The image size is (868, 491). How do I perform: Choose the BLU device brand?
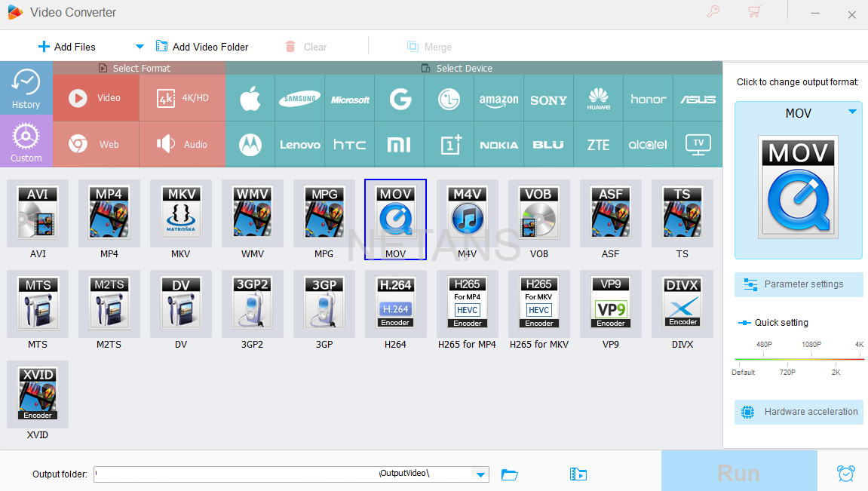coord(548,145)
